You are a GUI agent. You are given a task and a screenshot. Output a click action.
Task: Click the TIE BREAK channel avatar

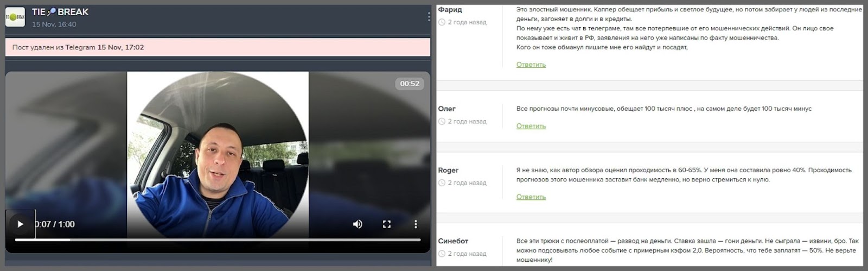tap(15, 17)
